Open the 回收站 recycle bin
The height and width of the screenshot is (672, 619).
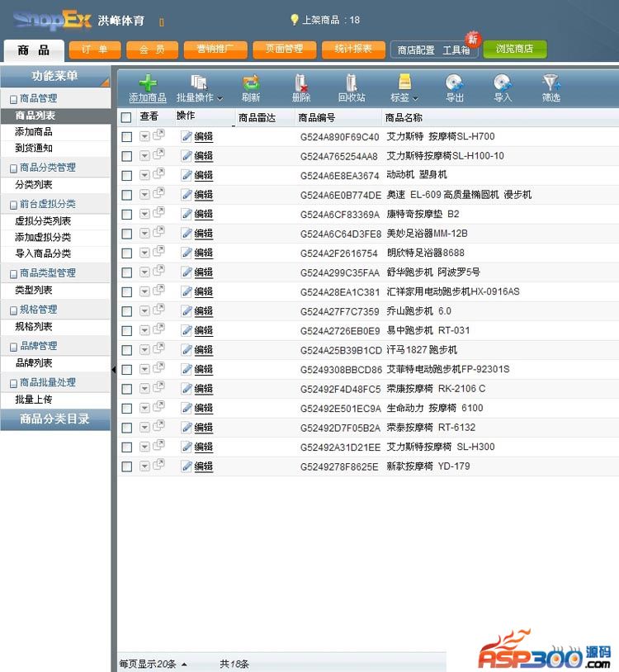tap(352, 83)
